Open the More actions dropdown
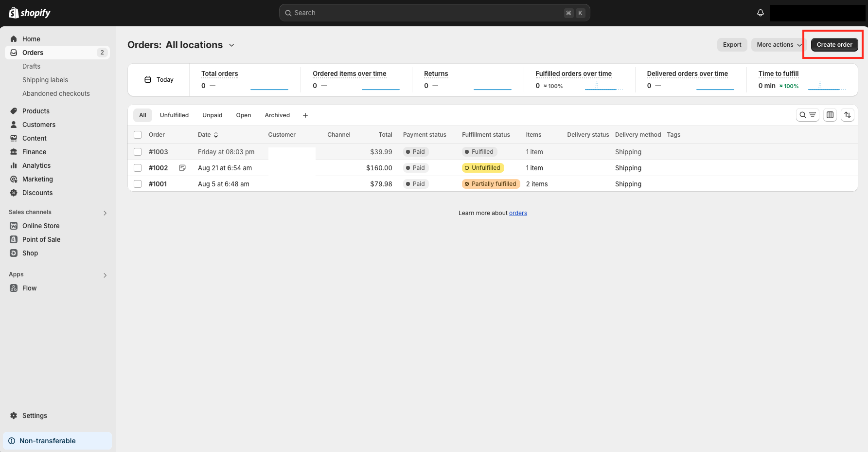The height and width of the screenshot is (452, 868). [779, 45]
